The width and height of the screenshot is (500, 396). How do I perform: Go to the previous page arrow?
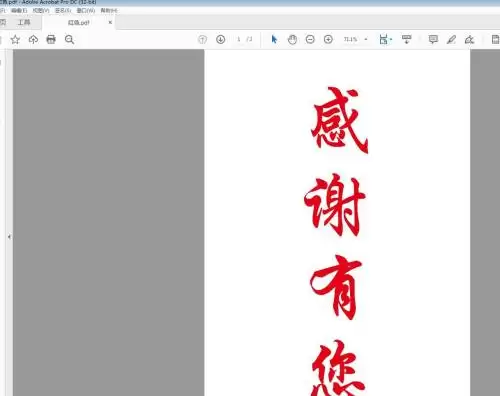pos(202,39)
